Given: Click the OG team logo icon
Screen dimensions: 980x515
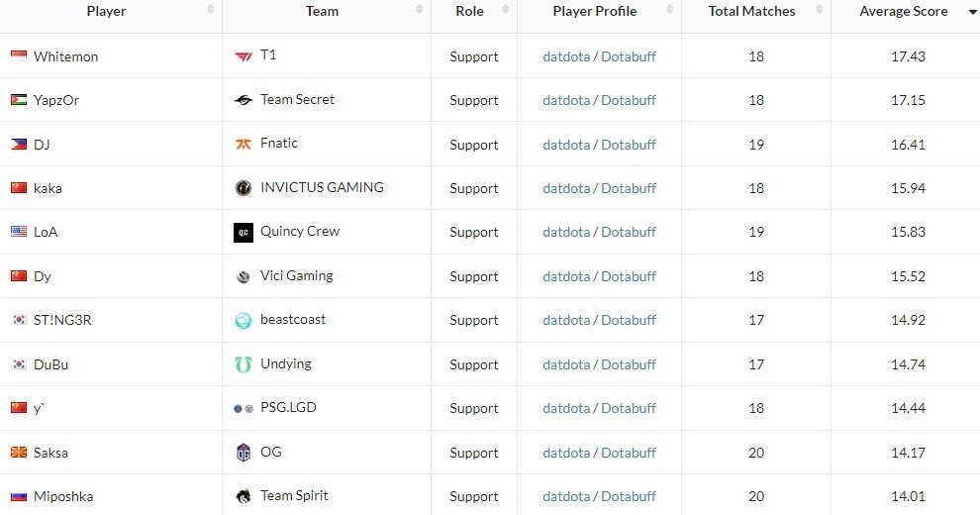Looking at the screenshot, I should click(244, 452).
